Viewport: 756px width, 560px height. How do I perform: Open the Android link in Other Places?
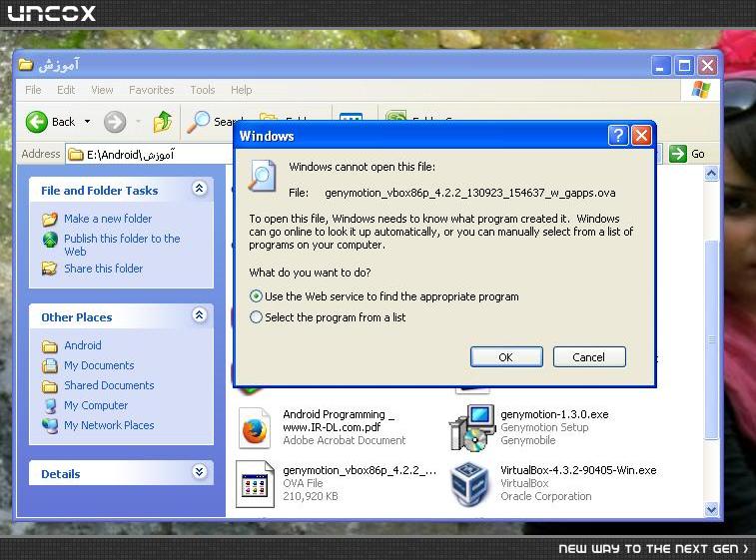(x=83, y=345)
